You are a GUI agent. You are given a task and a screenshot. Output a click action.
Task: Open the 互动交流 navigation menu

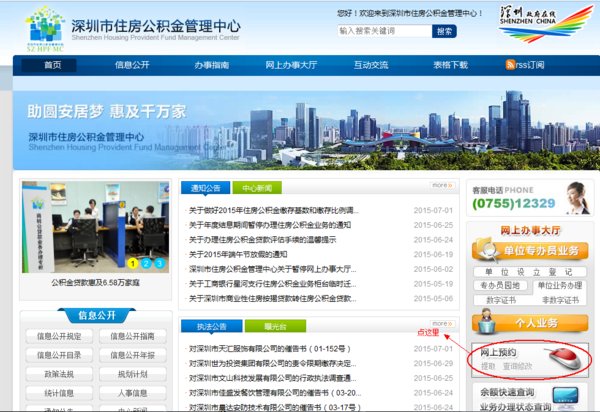pos(371,65)
